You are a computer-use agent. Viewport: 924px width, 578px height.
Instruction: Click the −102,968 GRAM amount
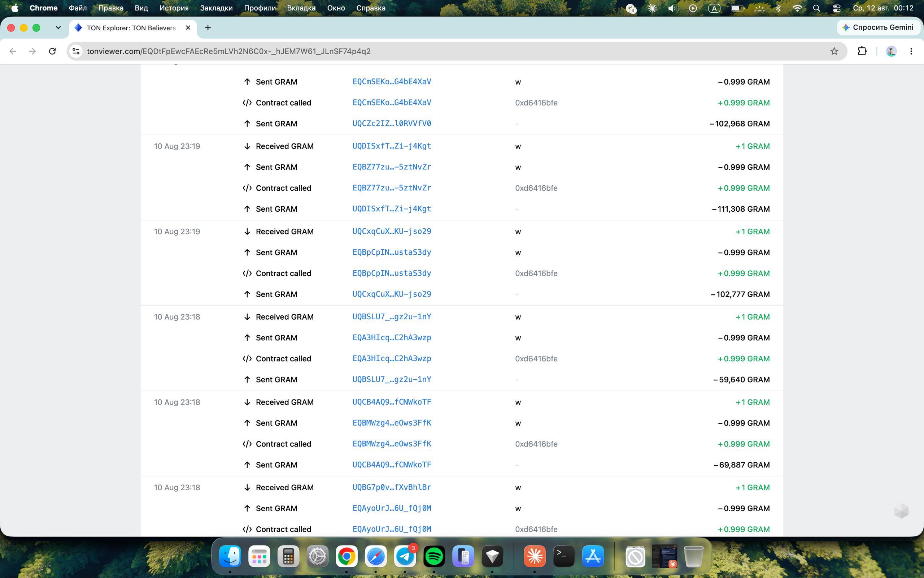point(740,124)
